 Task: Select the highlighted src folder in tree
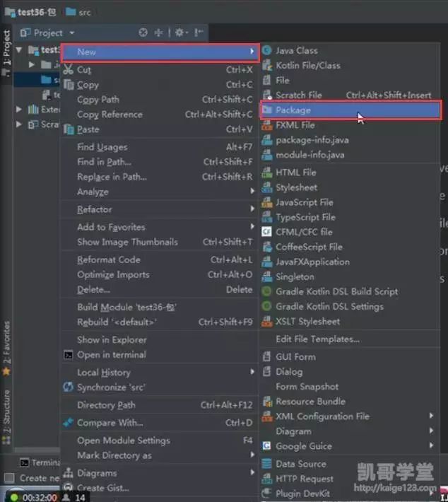click(37, 79)
